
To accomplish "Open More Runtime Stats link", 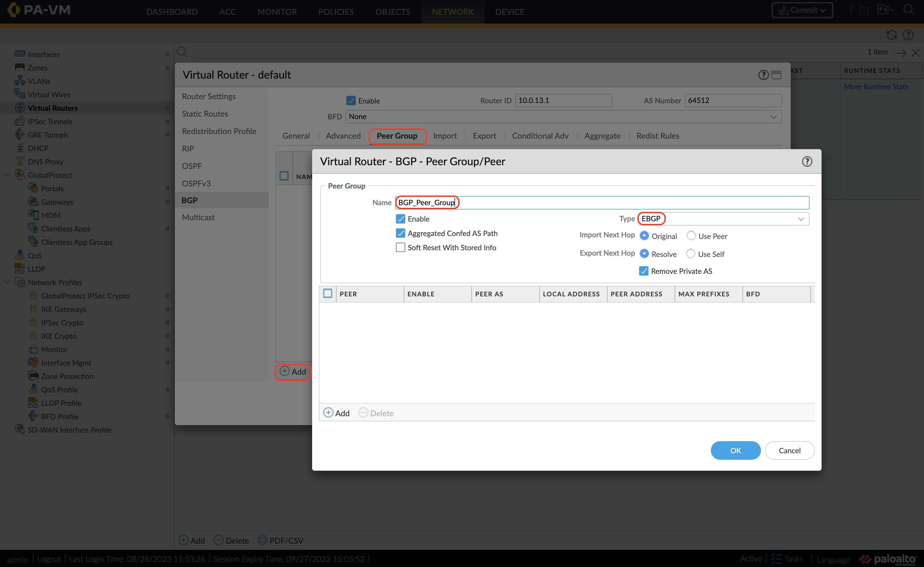I will (x=876, y=87).
